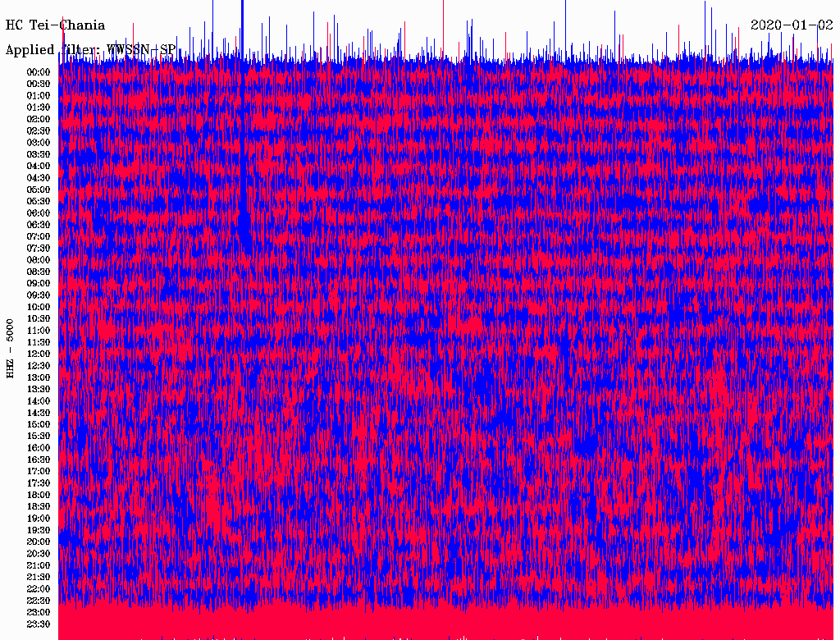Select the 13:30 time label

[39, 390]
